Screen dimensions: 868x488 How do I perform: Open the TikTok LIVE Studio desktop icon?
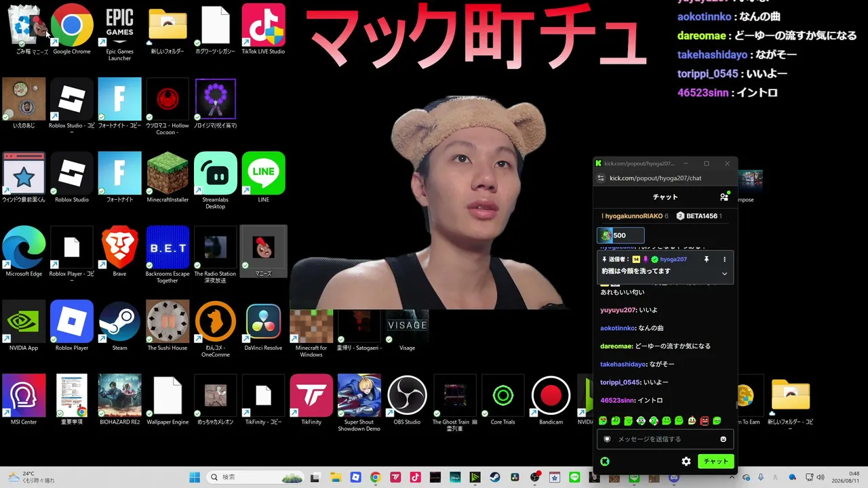pos(263,28)
